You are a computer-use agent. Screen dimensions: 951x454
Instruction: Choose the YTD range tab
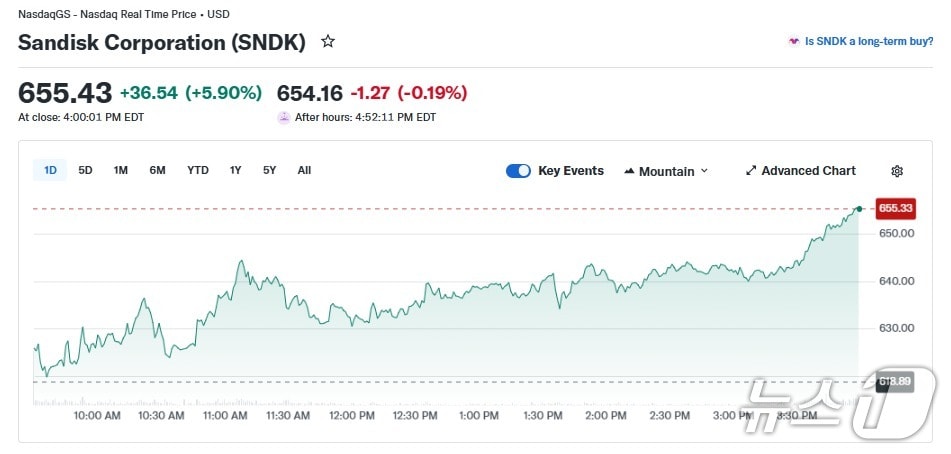[198, 170]
